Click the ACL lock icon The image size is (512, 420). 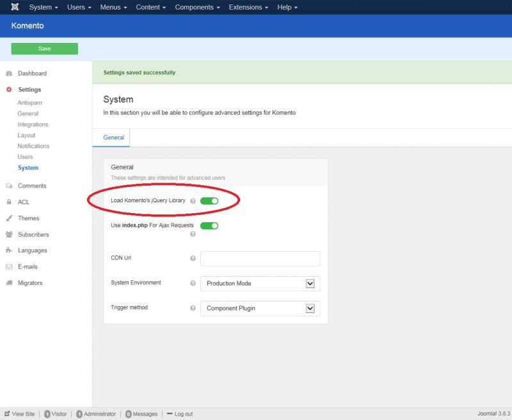pos(9,202)
